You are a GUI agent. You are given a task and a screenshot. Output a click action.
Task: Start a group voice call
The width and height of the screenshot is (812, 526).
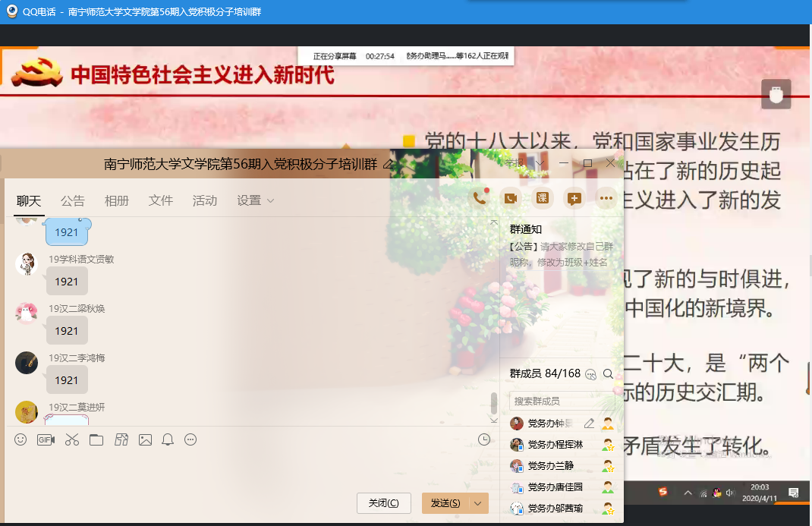pos(480,198)
